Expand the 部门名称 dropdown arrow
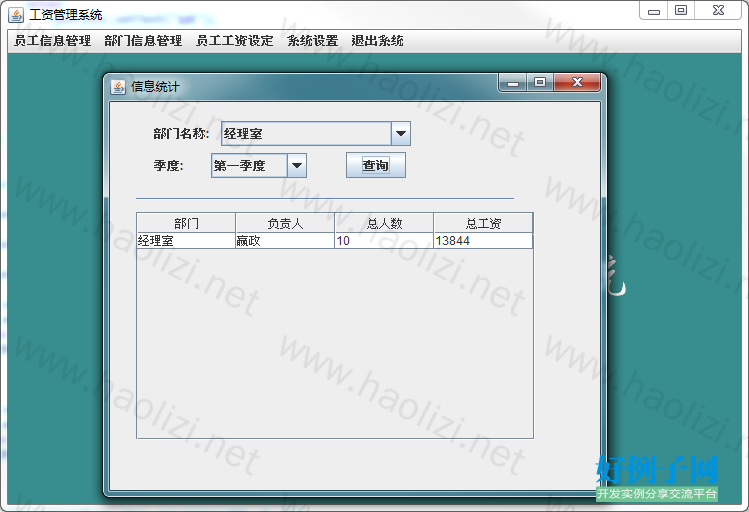749x512 pixels. [x=400, y=134]
